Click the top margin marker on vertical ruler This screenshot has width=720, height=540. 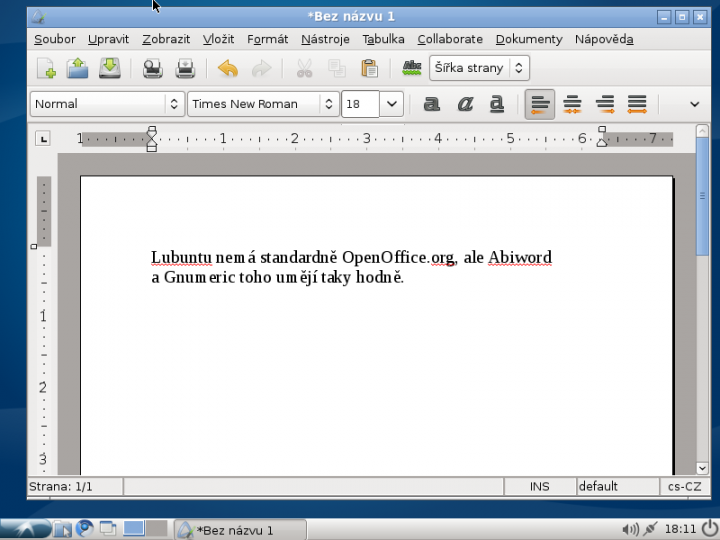pyautogui.click(x=34, y=247)
